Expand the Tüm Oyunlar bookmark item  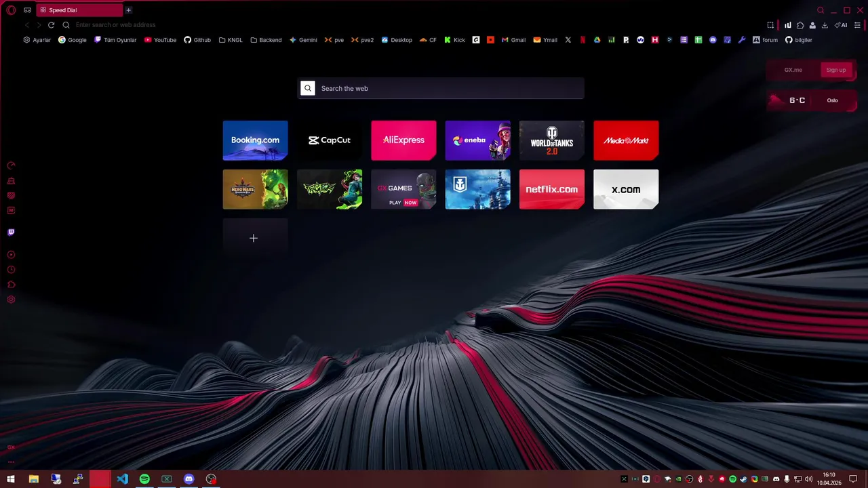click(115, 40)
